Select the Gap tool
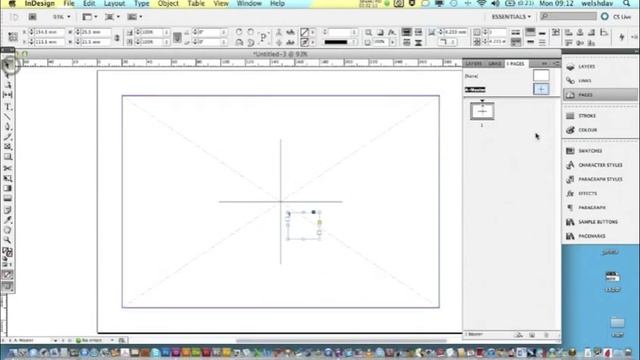The width and height of the screenshot is (640, 360). pyautogui.click(x=7, y=95)
